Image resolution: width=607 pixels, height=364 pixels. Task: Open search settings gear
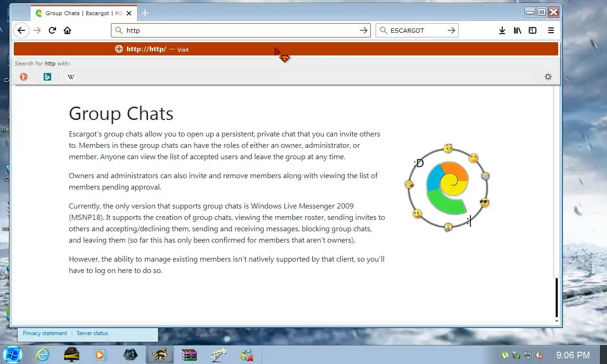coord(548,77)
